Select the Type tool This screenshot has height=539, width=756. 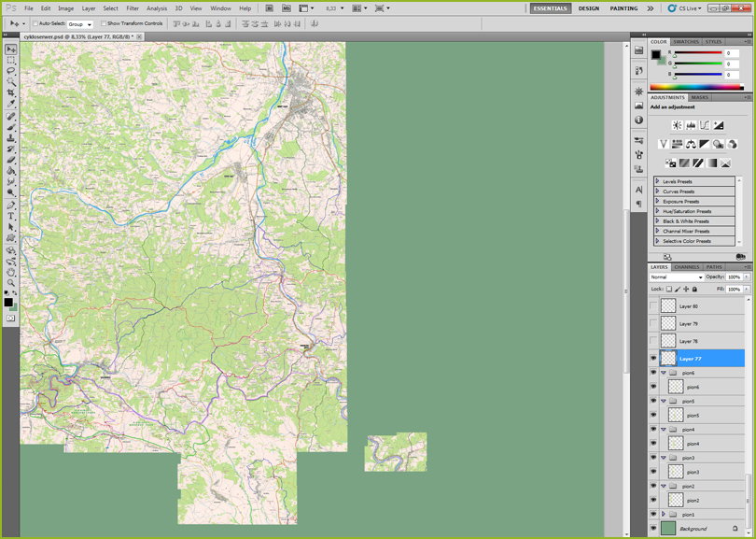[x=10, y=216]
